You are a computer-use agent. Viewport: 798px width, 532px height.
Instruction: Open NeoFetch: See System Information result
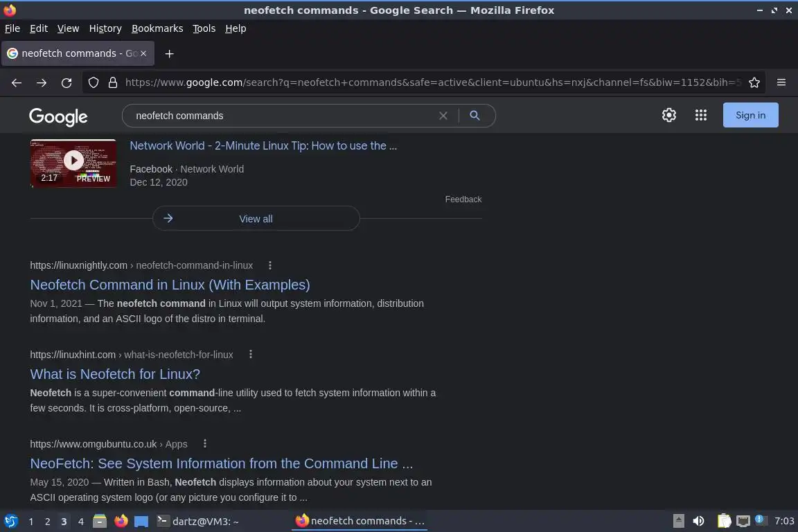tap(222, 463)
